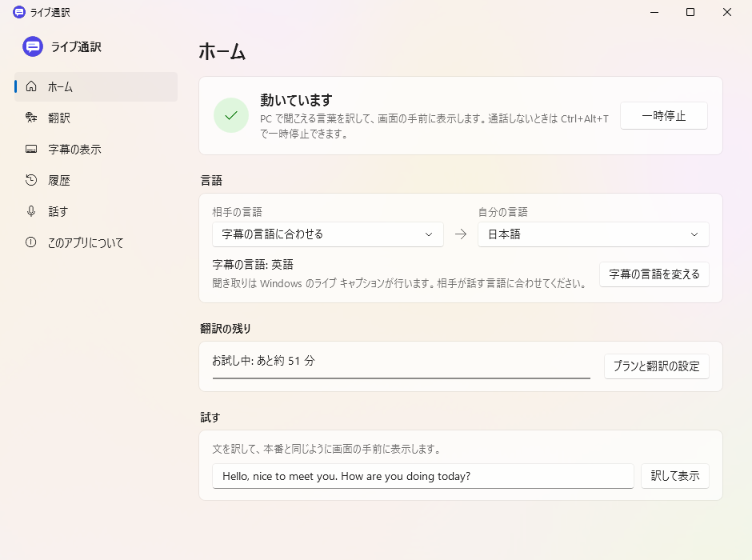Open このアプリについて page
This screenshot has height=560, width=752.
96,242
